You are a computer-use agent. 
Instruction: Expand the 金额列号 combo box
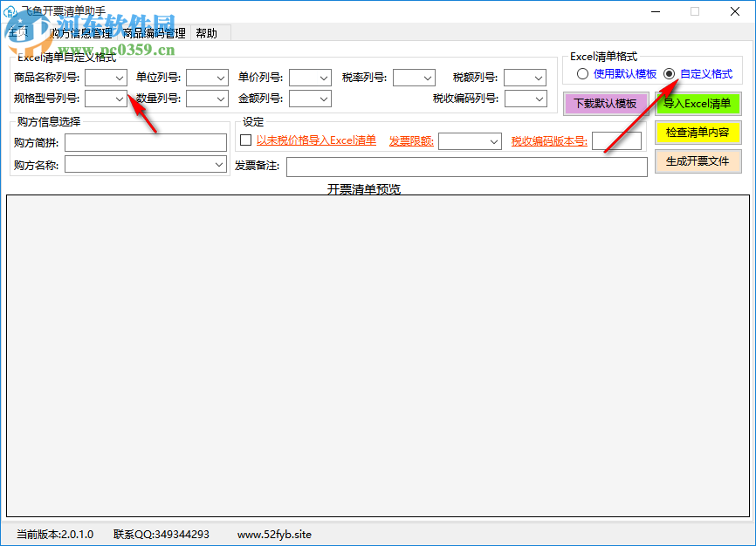[x=311, y=99]
